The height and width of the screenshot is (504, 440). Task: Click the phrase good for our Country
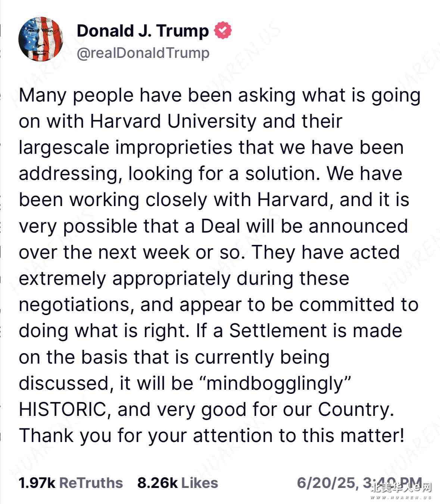(297, 410)
